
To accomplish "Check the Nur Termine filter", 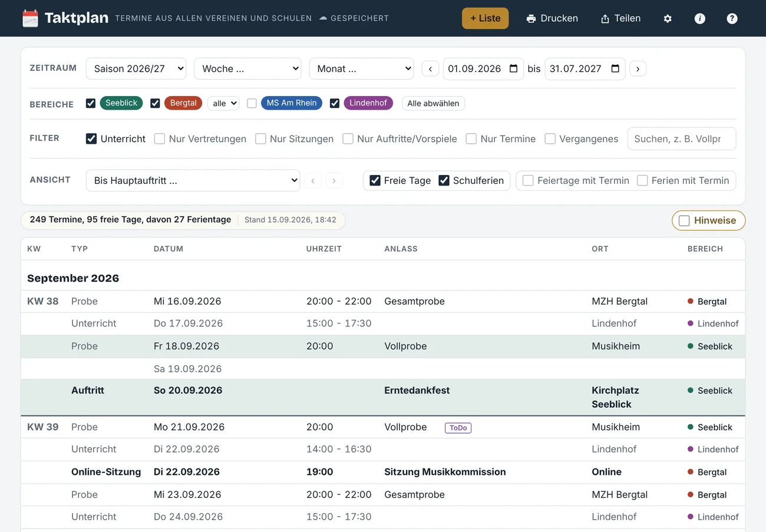I will [471, 139].
